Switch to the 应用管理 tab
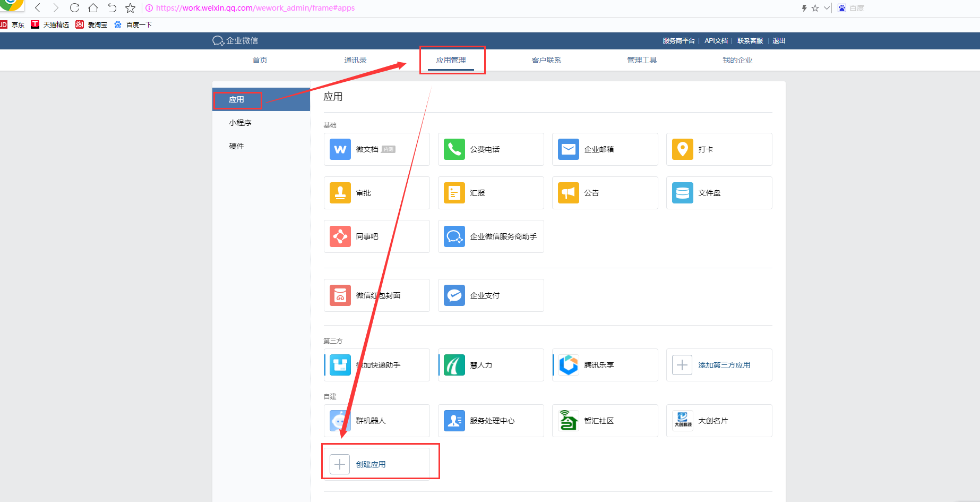Image resolution: width=980 pixels, height=502 pixels. pos(451,60)
